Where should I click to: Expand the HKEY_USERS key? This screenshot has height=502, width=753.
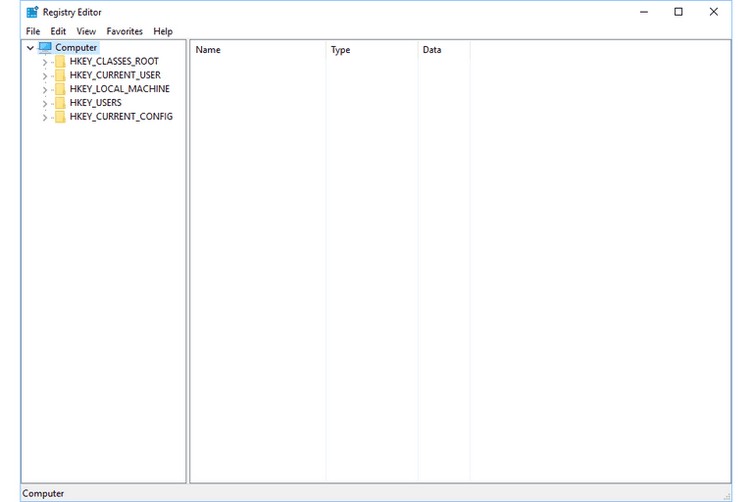[45, 103]
